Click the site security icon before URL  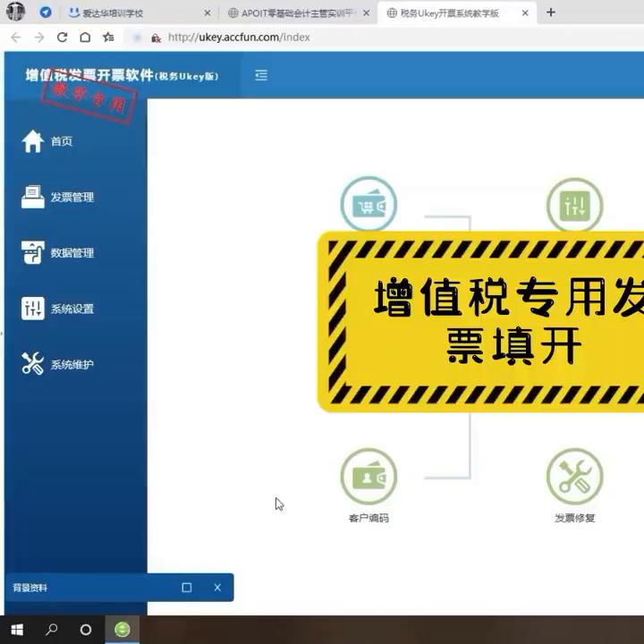(x=156, y=38)
